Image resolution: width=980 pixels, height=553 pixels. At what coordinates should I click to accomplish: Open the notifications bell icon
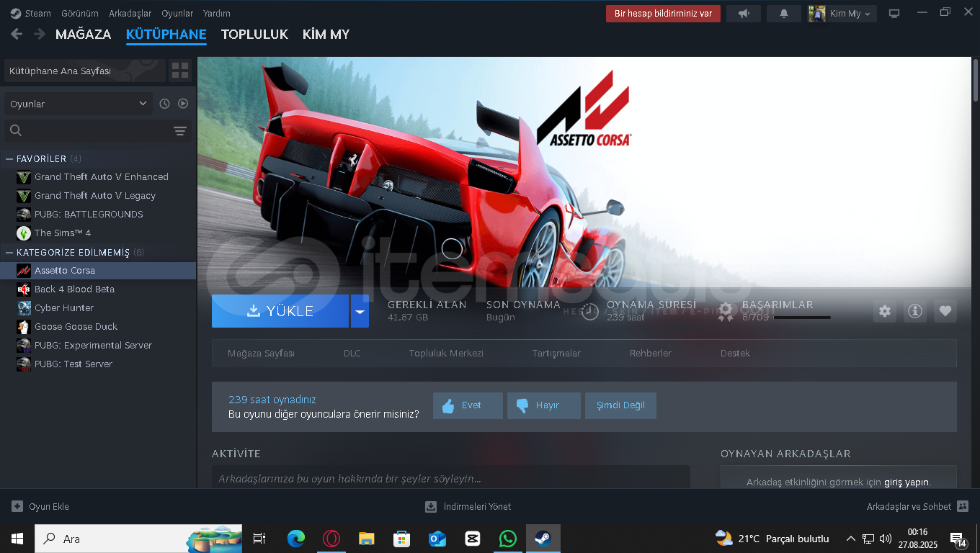[x=784, y=13]
